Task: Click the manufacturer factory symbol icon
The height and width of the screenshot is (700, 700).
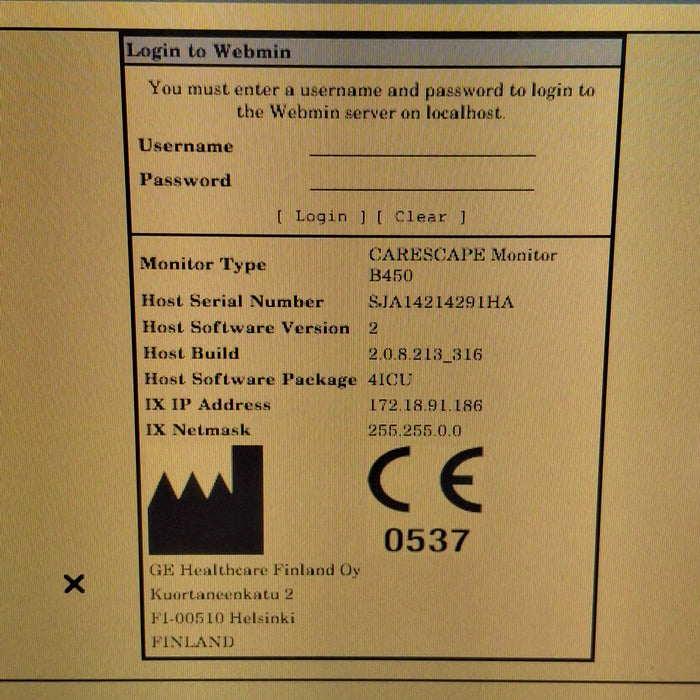Action: [x=206, y=500]
